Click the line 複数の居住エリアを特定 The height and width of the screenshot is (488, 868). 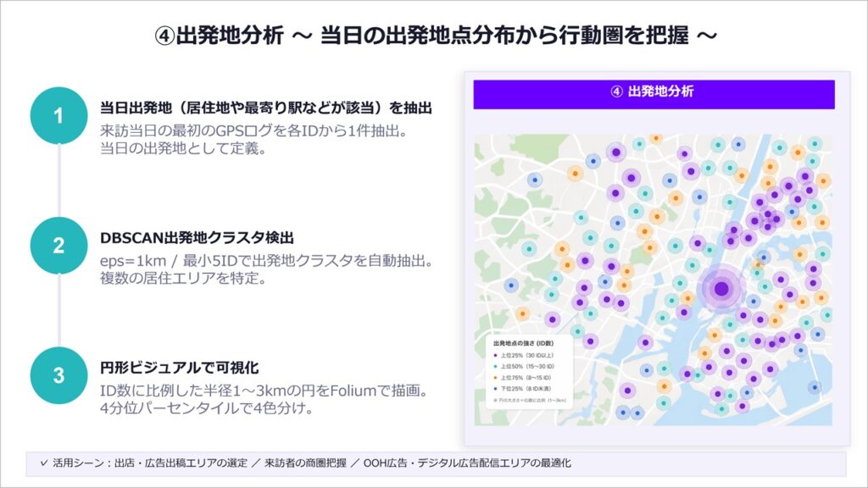coord(183,278)
